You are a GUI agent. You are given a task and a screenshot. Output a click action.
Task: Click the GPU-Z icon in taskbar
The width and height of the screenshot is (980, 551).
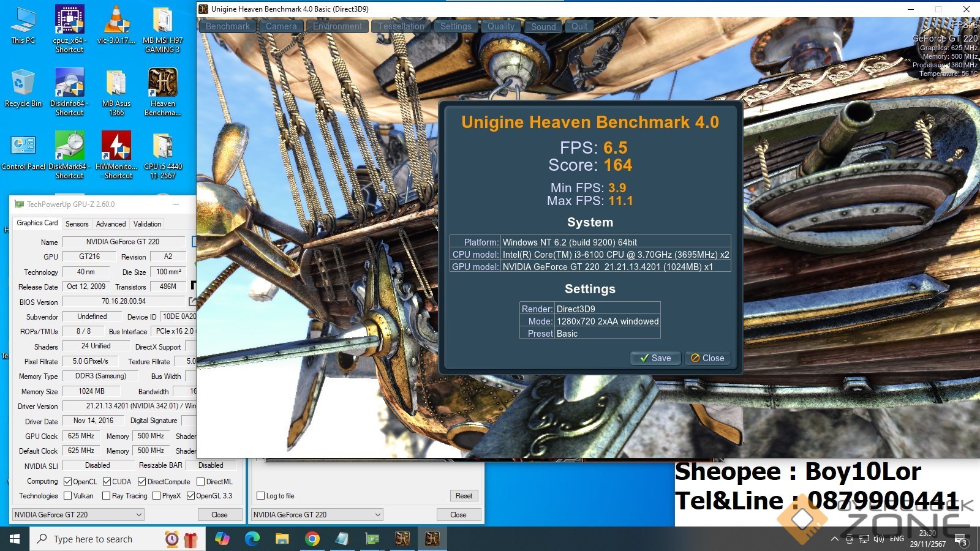(x=372, y=539)
